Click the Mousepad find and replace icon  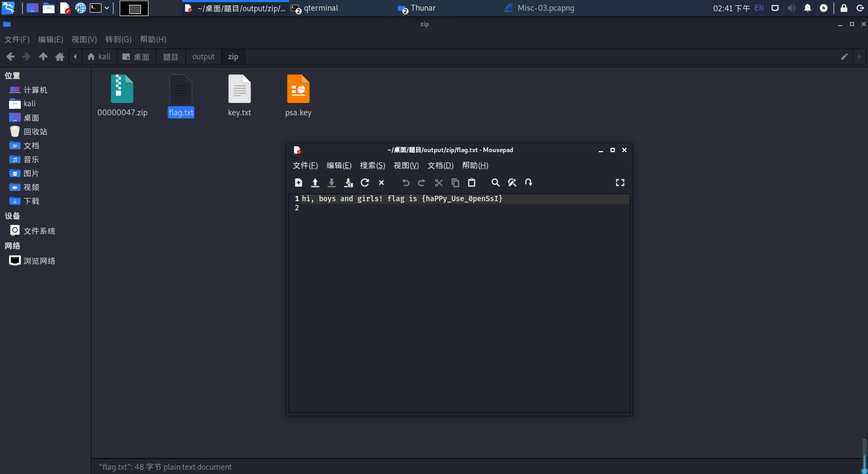512,183
